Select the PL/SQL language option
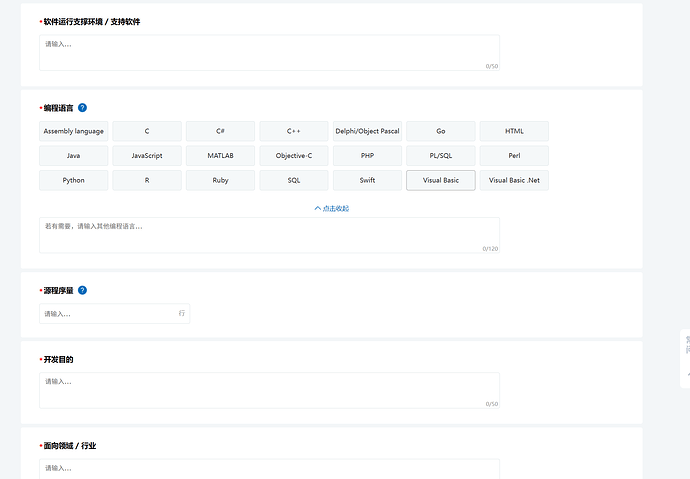690x479 pixels. tap(440, 156)
